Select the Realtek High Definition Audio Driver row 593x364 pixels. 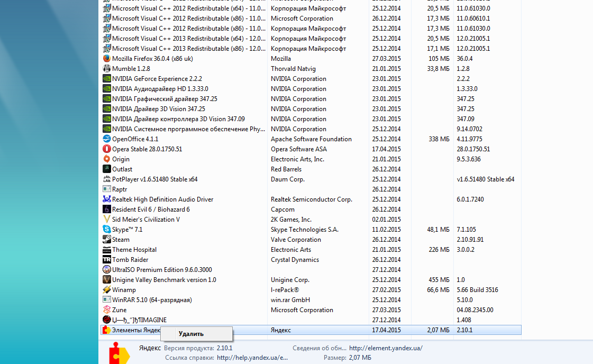pyautogui.click(x=311, y=199)
